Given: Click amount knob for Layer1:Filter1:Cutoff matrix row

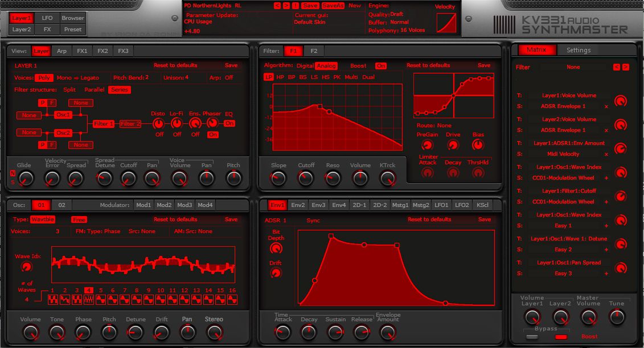Looking at the screenshot, I should [621, 196].
